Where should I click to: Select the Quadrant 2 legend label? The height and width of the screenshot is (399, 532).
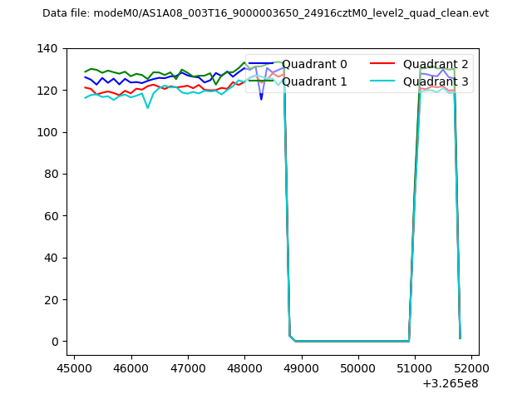coord(436,64)
